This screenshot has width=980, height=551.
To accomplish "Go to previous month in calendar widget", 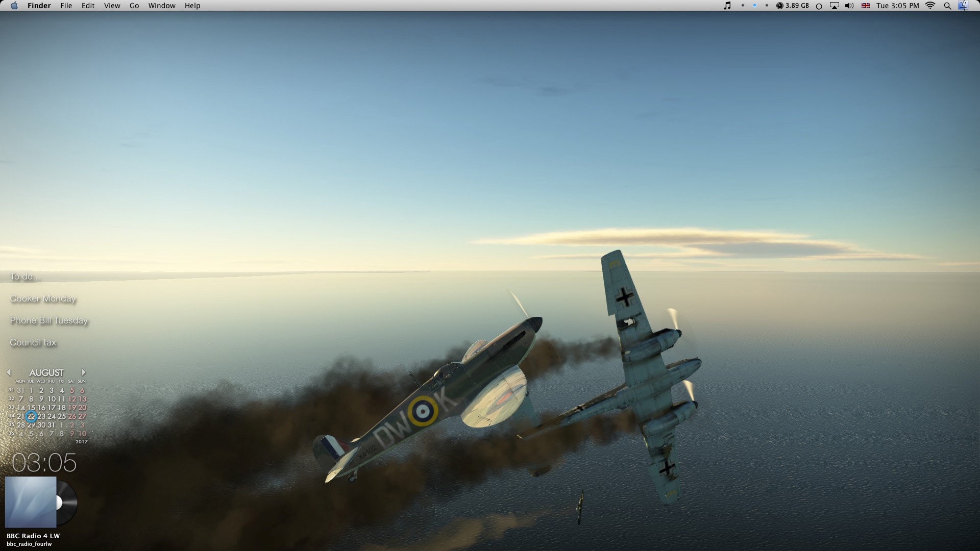I will (9, 372).
